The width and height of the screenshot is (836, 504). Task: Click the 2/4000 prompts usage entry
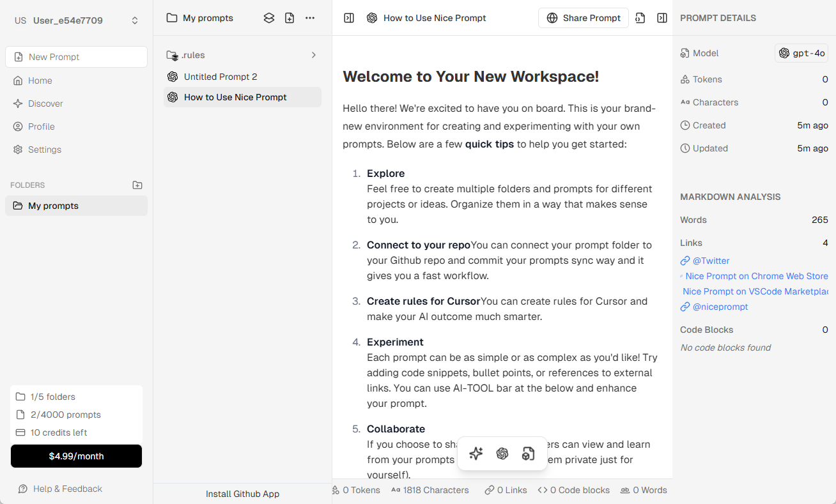(x=58, y=415)
